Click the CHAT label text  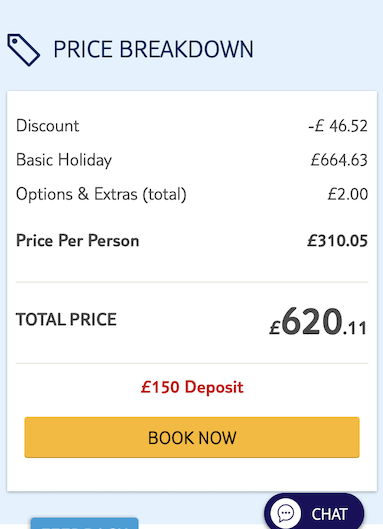[x=330, y=514]
